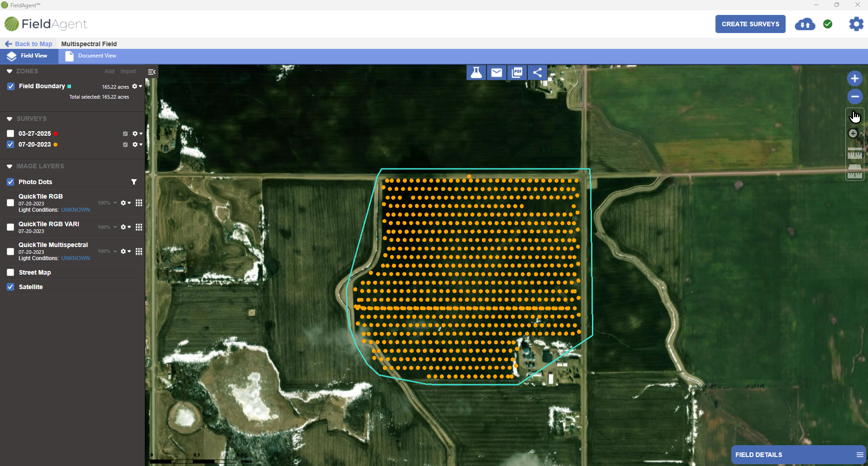The image size is (868, 466).
Task: Open the Field Boundary gear dropdown
Action: [137, 86]
